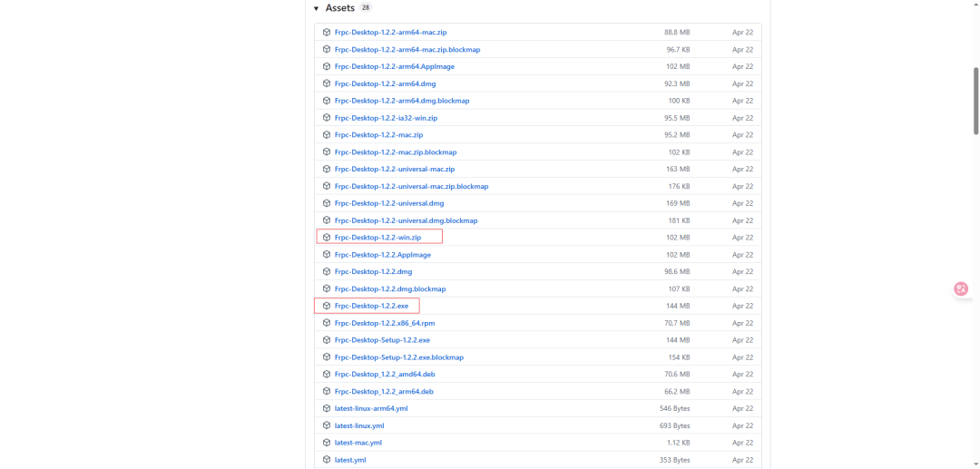This screenshot has width=980, height=469.
Task: Click package icon beside Frpc-Desktop-1.2.2-mac.zip.blockmap
Action: click(327, 151)
